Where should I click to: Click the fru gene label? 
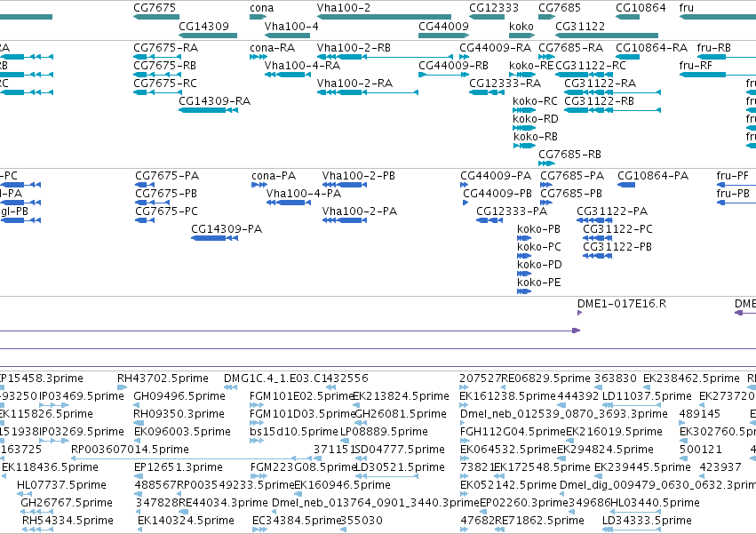point(687,8)
